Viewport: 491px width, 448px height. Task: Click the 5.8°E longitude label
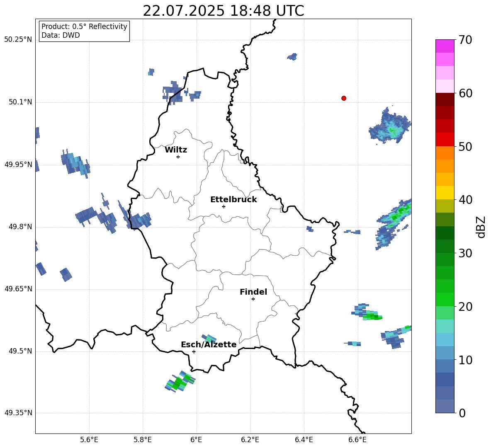click(143, 440)
